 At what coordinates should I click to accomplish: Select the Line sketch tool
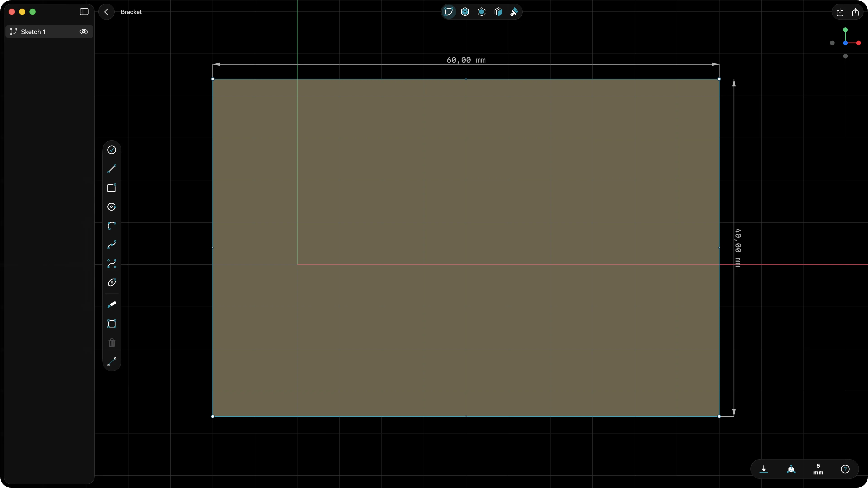(111, 169)
